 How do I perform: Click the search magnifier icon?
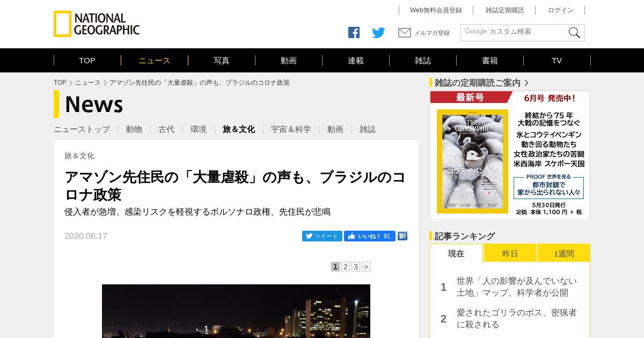(x=574, y=33)
